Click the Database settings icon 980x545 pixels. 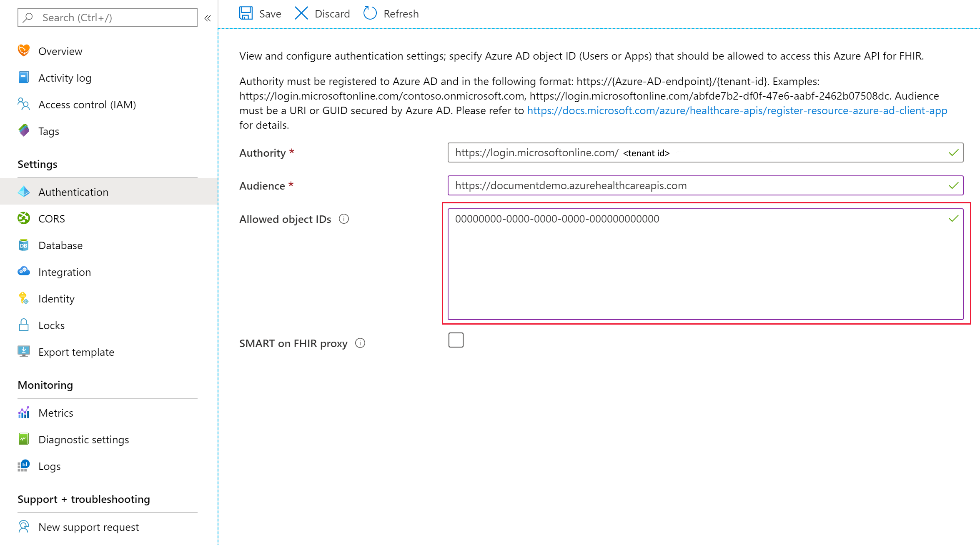(x=23, y=245)
